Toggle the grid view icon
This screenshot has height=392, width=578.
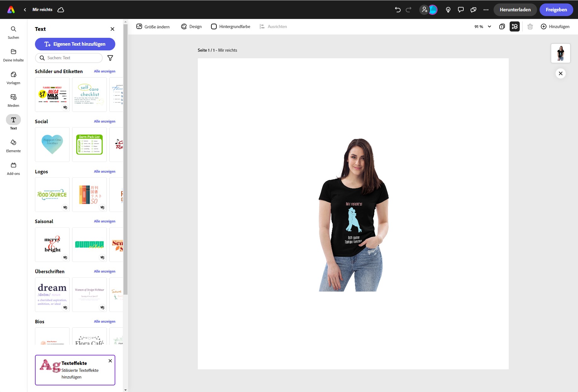tap(515, 27)
